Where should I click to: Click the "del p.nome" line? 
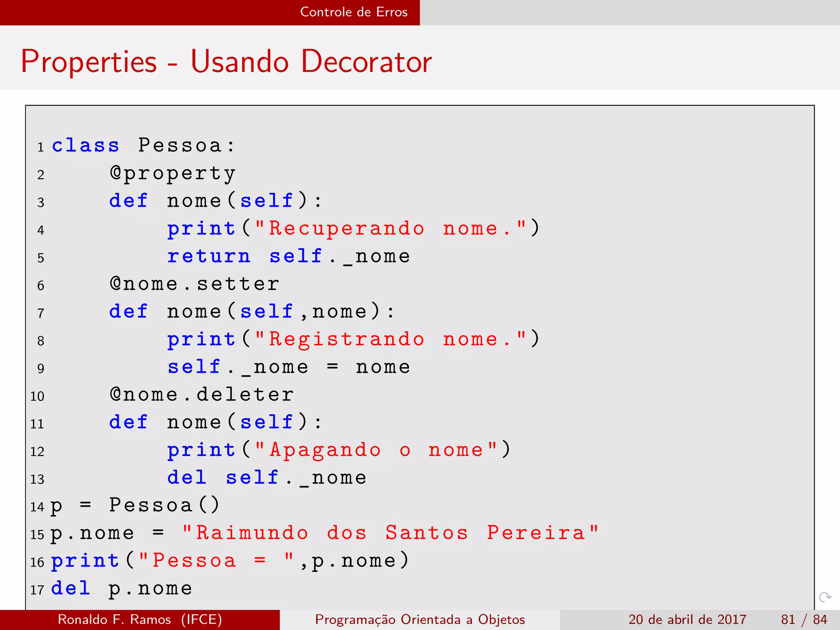click(121, 589)
